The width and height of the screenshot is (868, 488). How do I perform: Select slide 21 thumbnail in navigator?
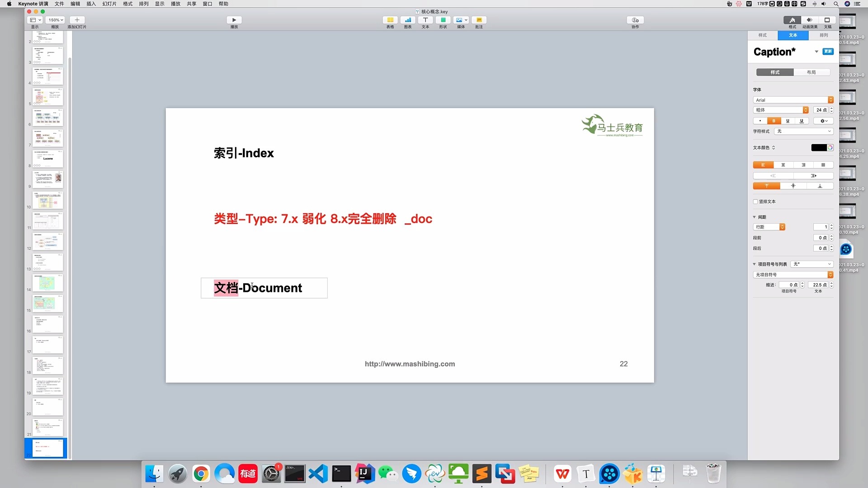click(47, 427)
